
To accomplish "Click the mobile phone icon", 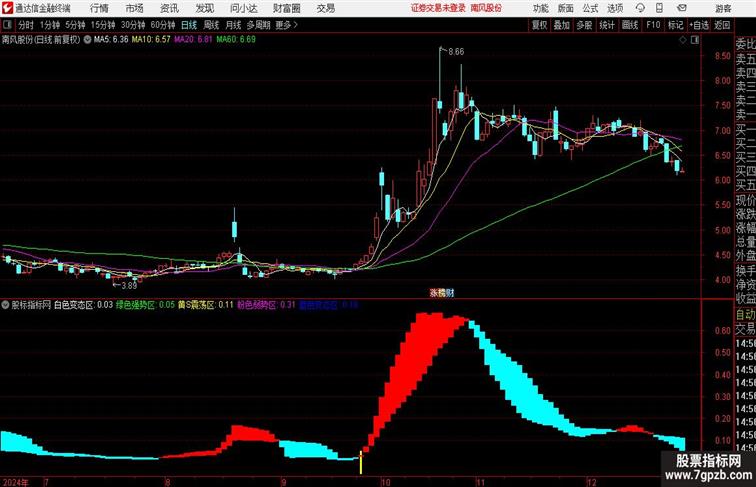I will coord(659,8).
